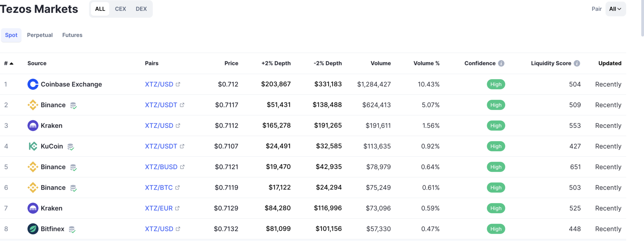The width and height of the screenshot is (644, 241).
Task: Click the Kraken logo in row 3
Action: [33, 125]
